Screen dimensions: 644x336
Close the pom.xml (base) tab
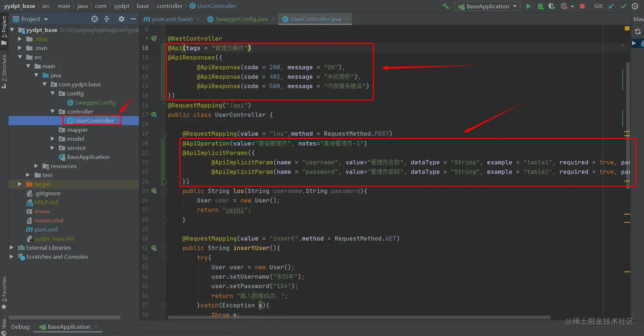click(x=198, y=19)
